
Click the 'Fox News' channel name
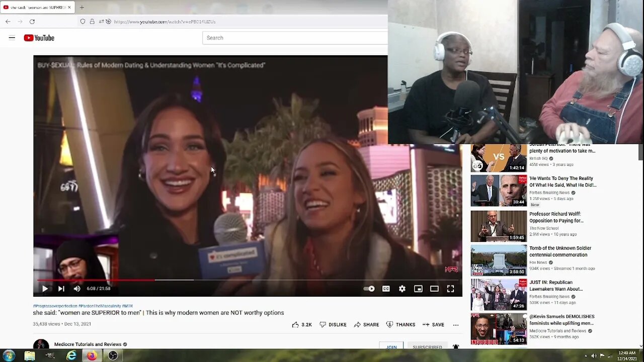pos(538,262)
